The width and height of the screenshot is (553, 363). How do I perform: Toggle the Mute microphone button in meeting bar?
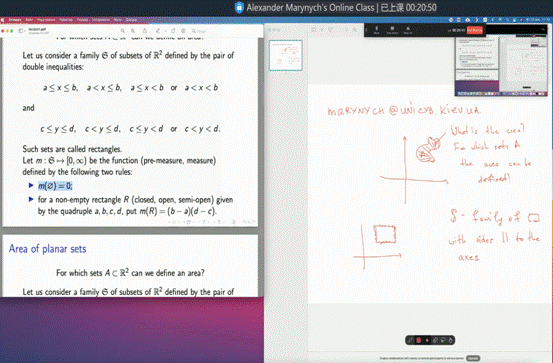pyautogui.click(x=376, y=30)
